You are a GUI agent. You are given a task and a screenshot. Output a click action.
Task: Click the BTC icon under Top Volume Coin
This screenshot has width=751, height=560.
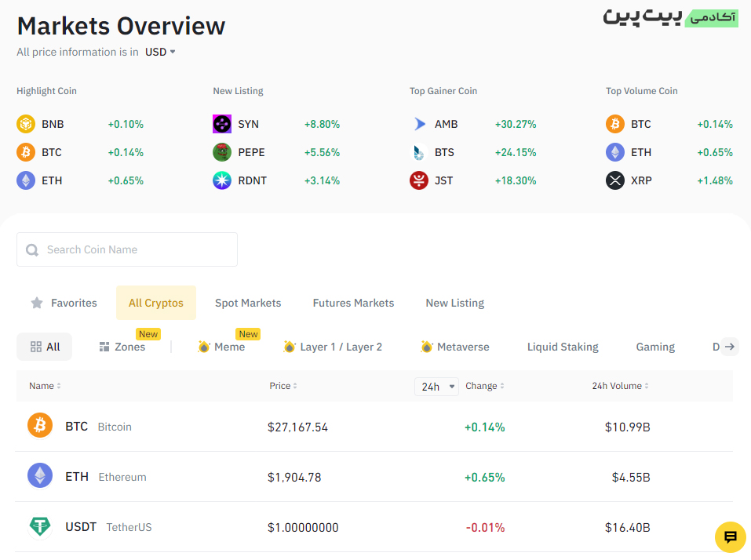[615, 124]
